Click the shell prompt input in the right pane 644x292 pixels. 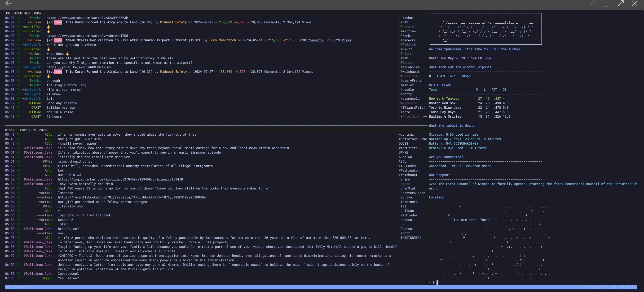[x=437, y=283]
